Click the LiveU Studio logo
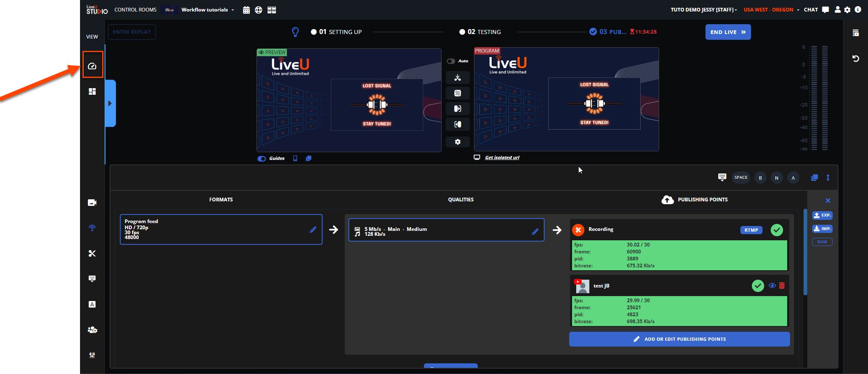 pos(97,9)
